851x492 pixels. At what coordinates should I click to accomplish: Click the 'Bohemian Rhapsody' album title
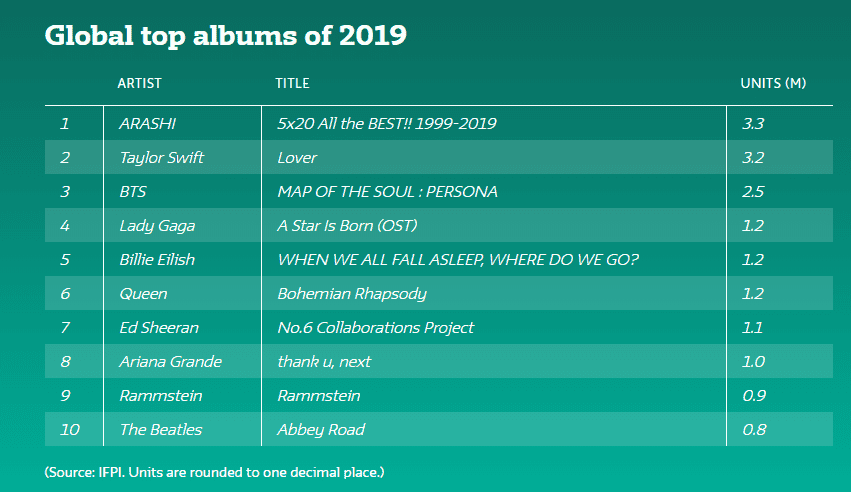[351, 294]
